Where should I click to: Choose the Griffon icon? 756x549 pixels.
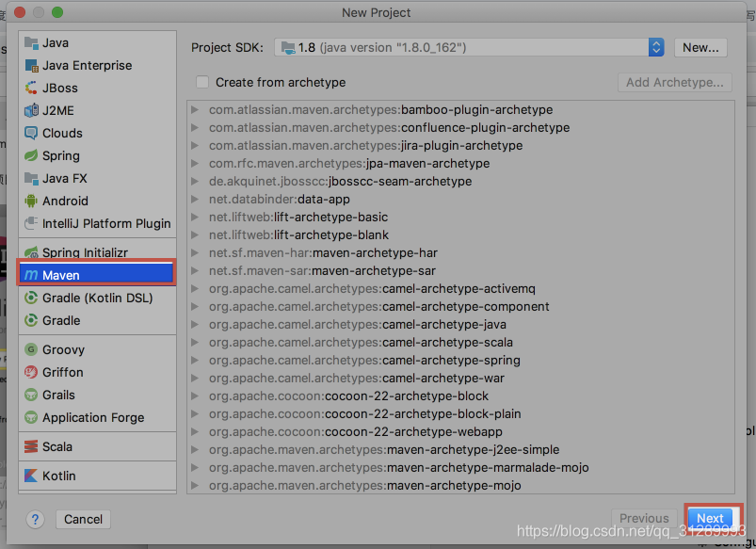pos(31,372)
